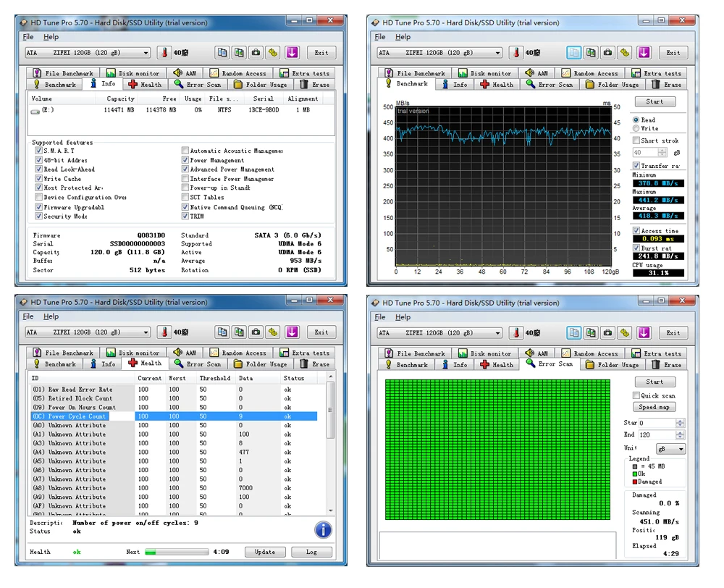The image size is (724, 588).
Task: Open File menu in Info window
Action: [28, 37]
